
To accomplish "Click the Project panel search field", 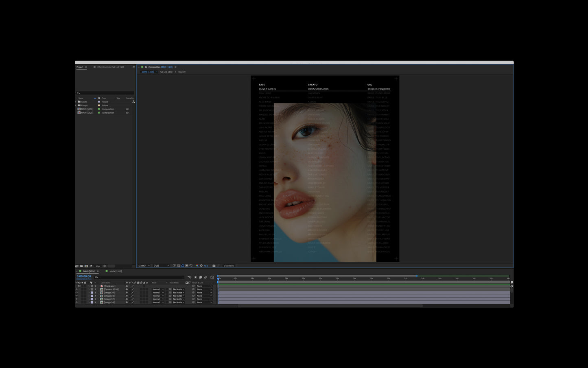I will point(105,93).
